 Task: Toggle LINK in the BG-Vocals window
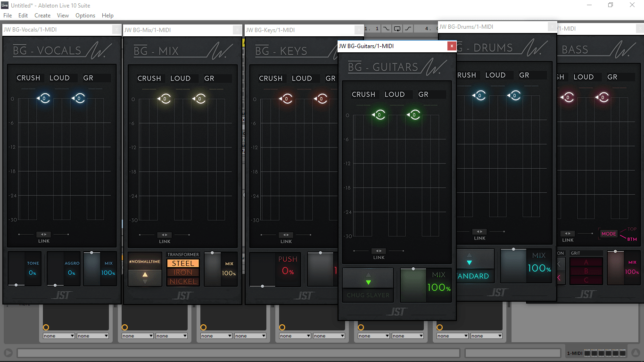tap(43, 234)
